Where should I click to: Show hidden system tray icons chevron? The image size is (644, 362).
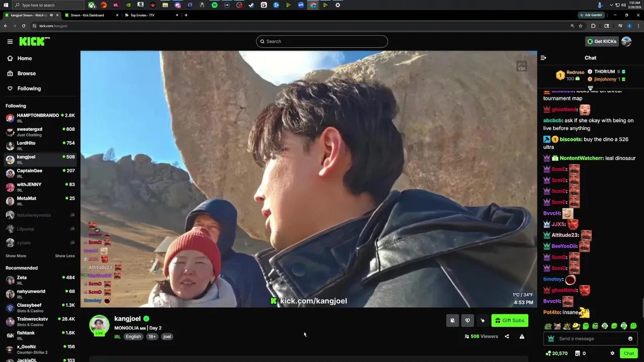click(611, 5)
